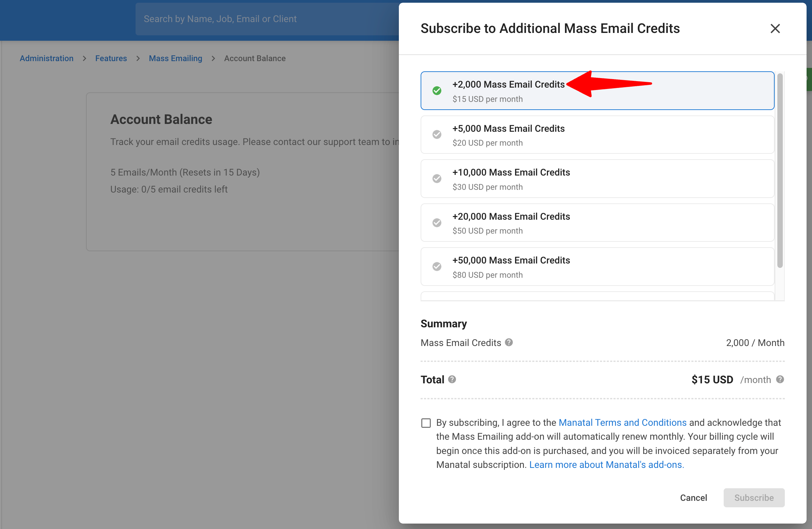Screen dimensions: 812x529
Task: Go to Administration in the breadcrumb
Action: pyautogui.click(x=47, y=58)
